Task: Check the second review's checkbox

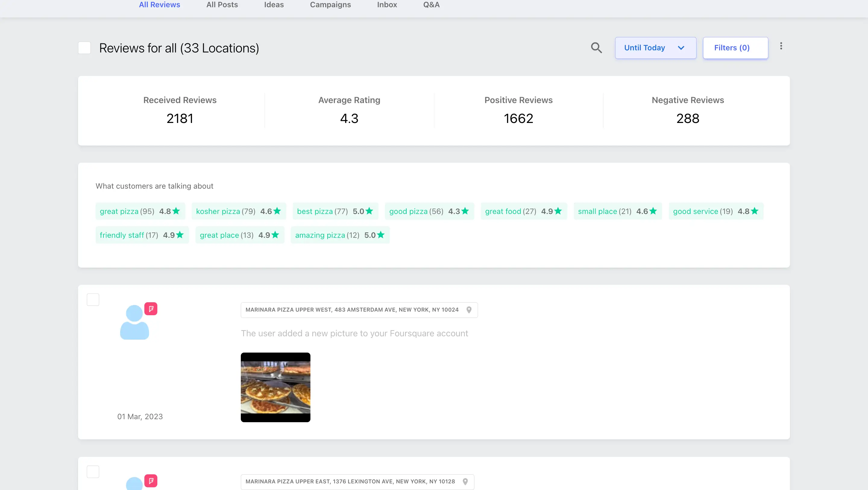Action: coord(93,471)
